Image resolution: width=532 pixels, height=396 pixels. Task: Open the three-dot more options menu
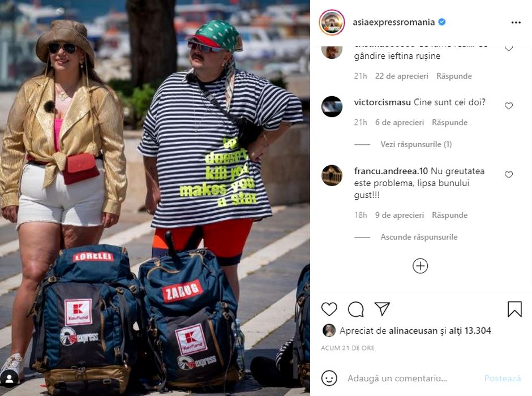516,23
